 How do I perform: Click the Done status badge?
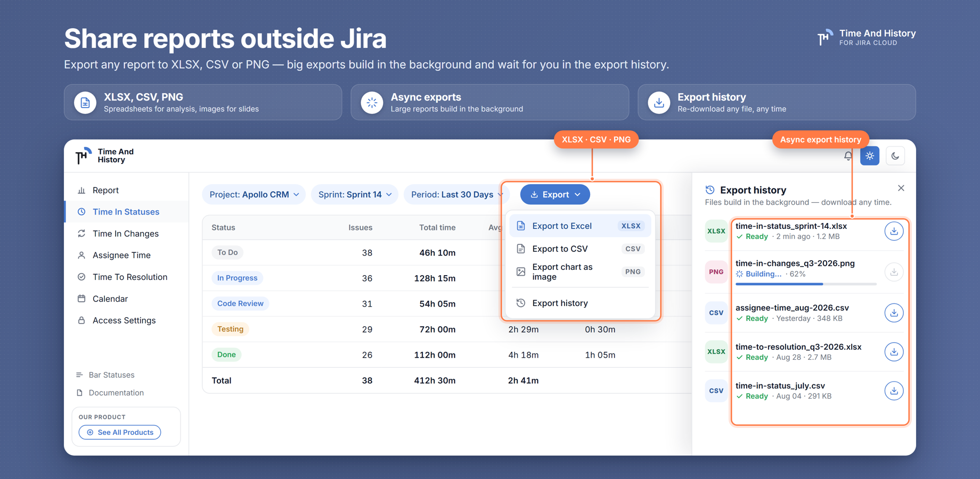pos(226,354)
